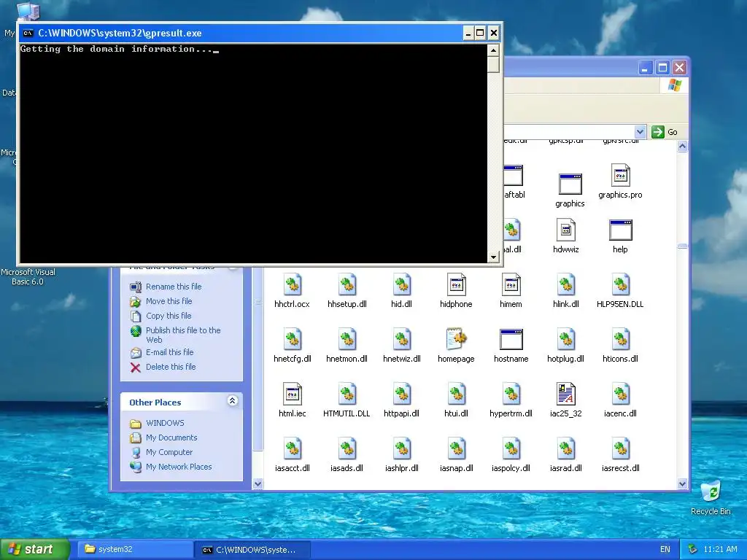Select the hdwwiz file icon
Viewport: 747px width, 560px height.
pos(565,230)
